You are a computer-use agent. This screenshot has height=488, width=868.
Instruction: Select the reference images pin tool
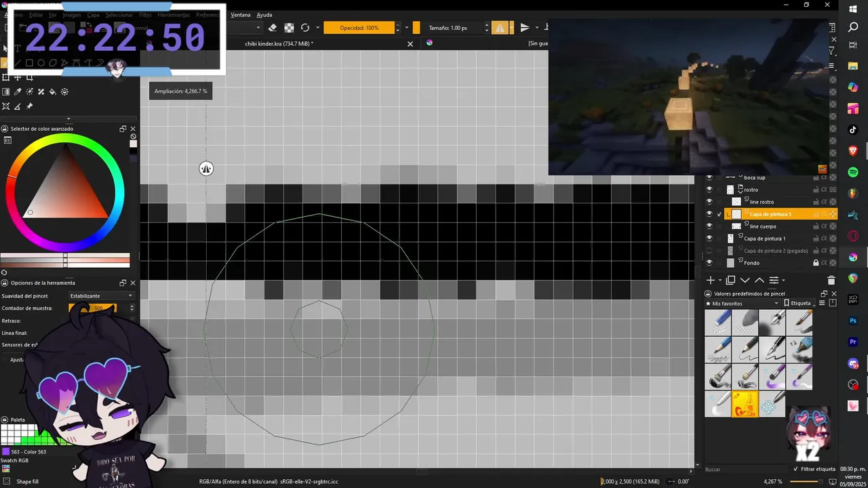point(29,106)
